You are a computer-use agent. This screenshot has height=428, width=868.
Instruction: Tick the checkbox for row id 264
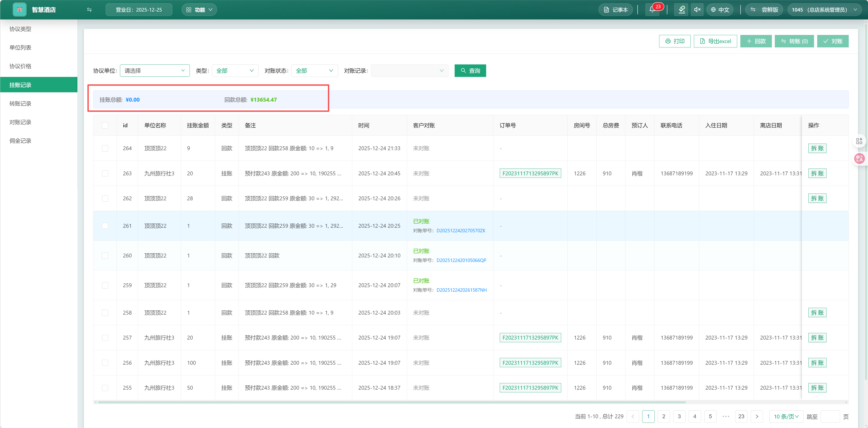tap(105, 148)
